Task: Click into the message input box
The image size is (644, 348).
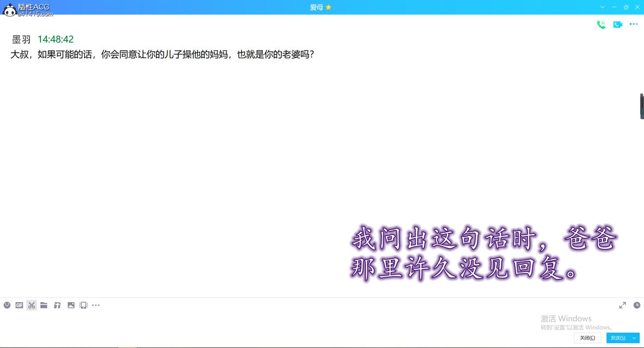Action: pyautogui.click(x=270, y=321)
